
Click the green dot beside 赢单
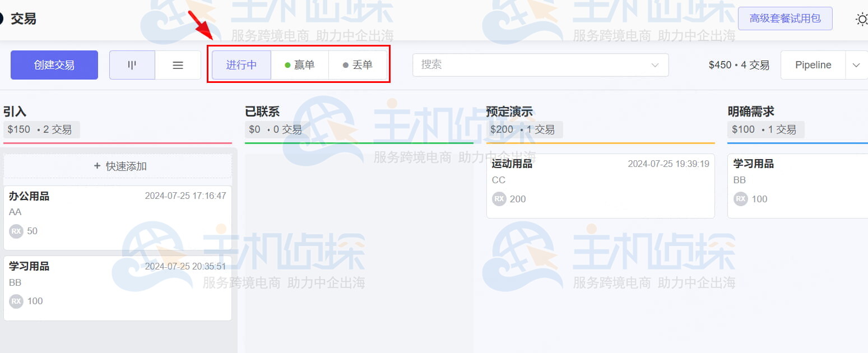pyautogui.click(x=287, y=64)
